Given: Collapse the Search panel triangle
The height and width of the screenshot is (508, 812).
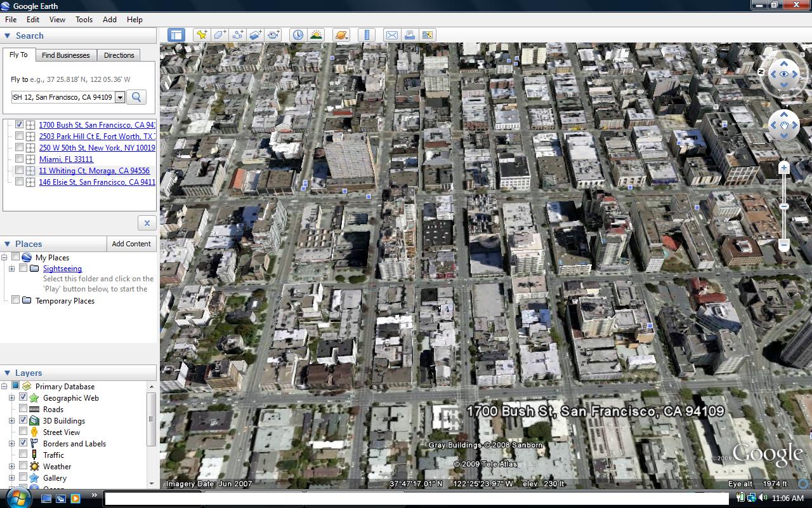Looking at the screenshot, I should pyautogui.click(x=8, y=36).
